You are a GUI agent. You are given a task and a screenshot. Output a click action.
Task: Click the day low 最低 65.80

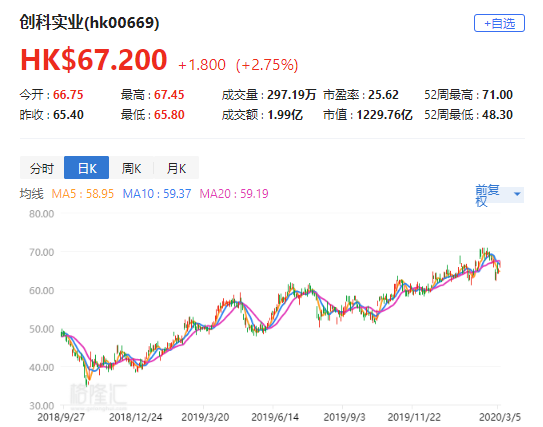coord(152,115)
